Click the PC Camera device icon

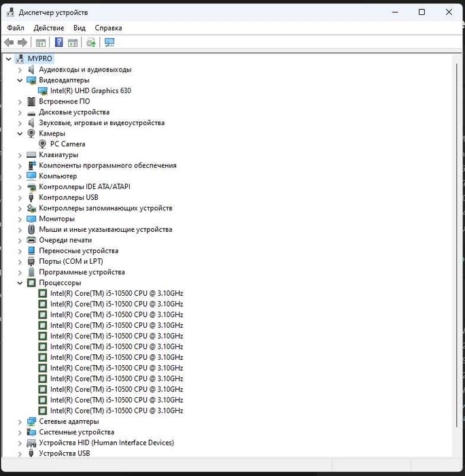pos(43,144)
